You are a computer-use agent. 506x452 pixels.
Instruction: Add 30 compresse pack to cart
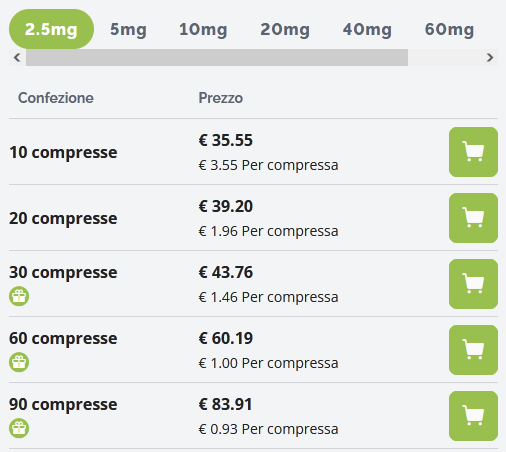click(x=473, y=284)
